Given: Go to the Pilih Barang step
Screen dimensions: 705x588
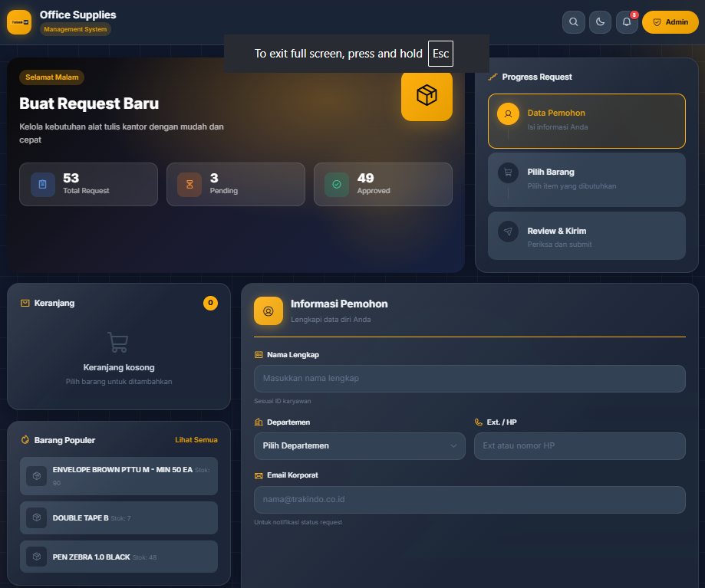Looking at the screenshot, I should [586, 179].
